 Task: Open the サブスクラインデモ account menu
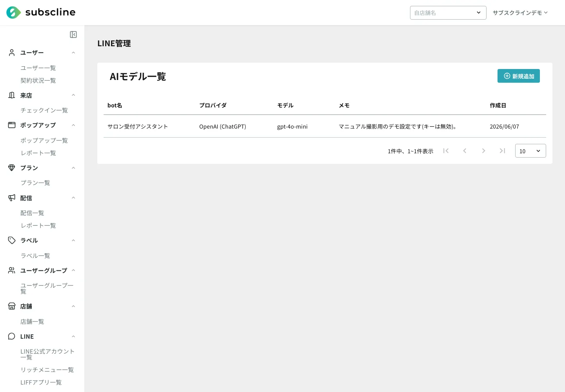[x=520, y=13]
